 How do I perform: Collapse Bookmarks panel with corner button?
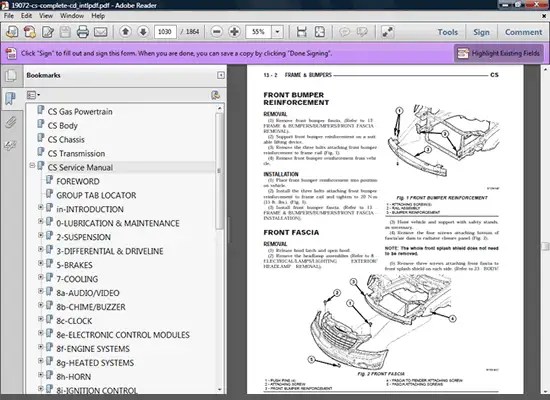pyautogui.click(x=221, y=75)
